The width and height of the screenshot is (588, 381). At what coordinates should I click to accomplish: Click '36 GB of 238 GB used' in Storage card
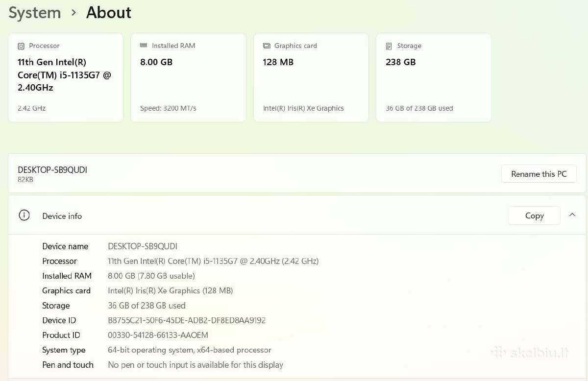419,108
